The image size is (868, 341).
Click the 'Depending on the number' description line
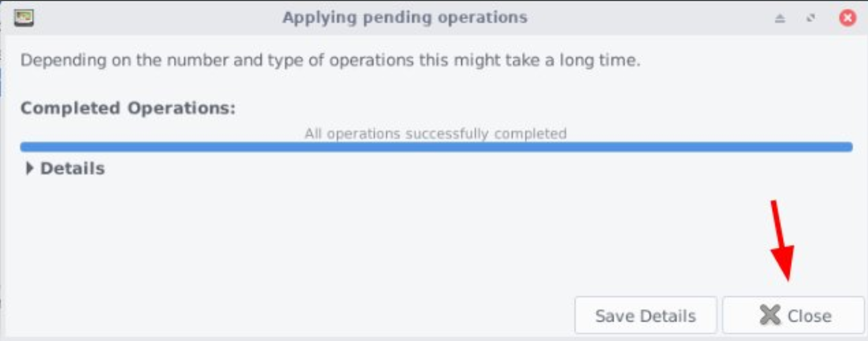(330, 60)
